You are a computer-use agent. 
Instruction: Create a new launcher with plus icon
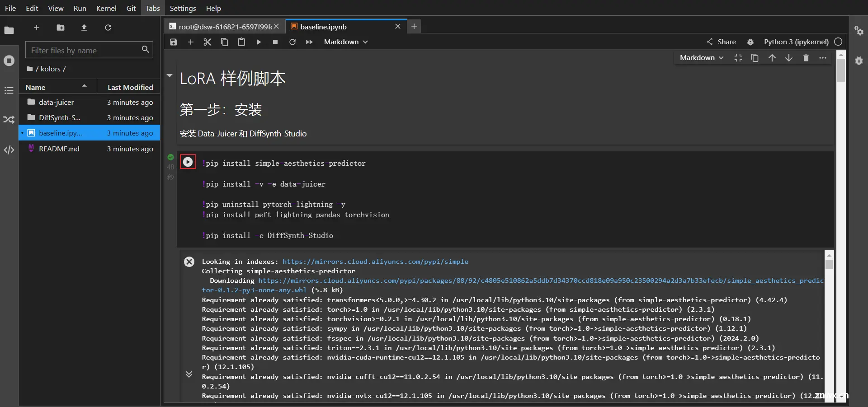click(37, 28)
